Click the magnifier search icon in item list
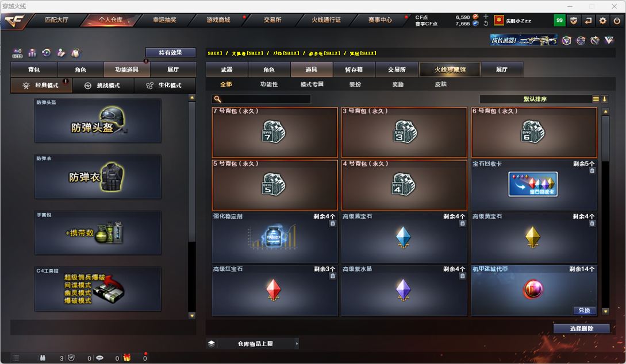This screenshot has width=626, height=364. pos(218,99)
